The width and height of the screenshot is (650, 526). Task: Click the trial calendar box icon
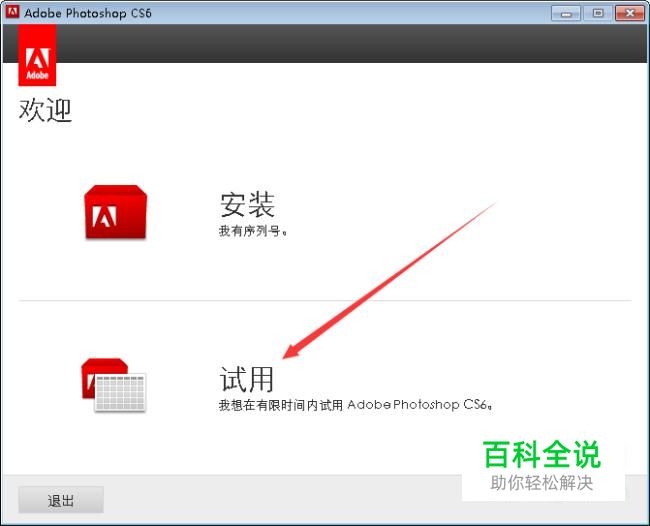coord(114,385)
